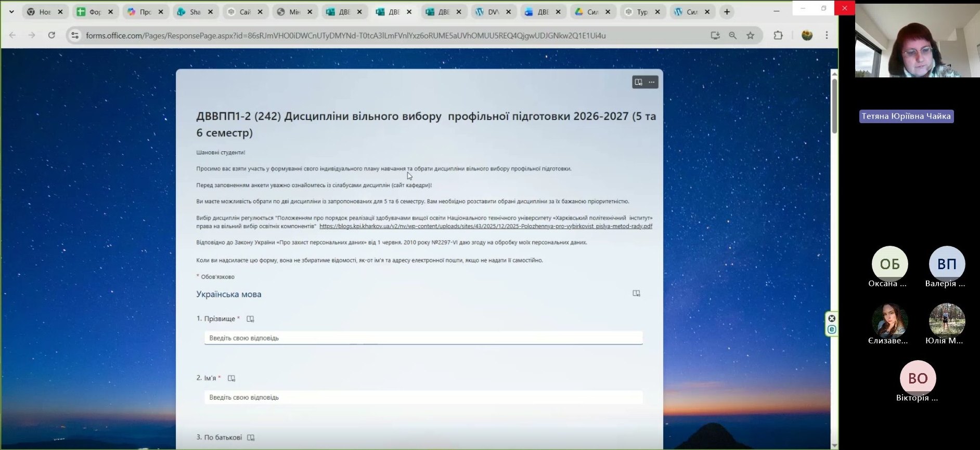Go forward in browser history

32,35
